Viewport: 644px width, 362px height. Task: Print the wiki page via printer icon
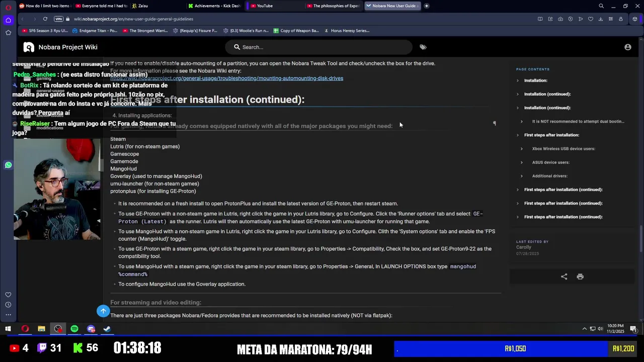[x=580, y=277]
